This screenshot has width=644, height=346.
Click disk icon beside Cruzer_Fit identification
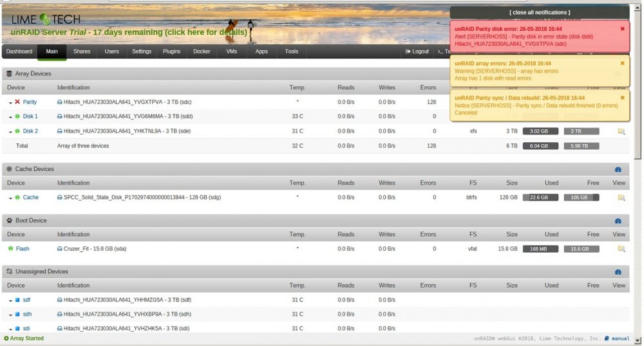[59, 249]
